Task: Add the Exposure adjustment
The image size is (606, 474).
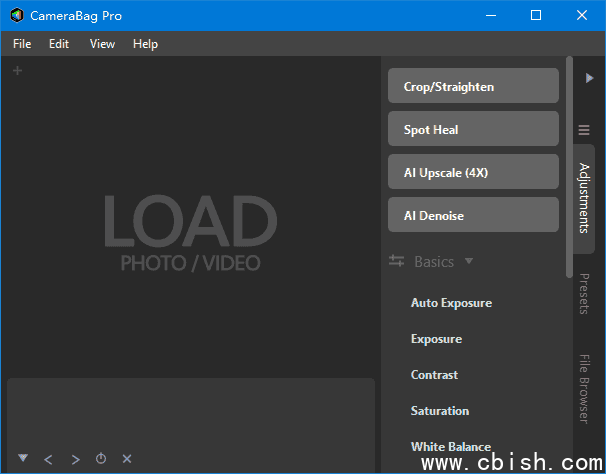Action: click(436, 339)
